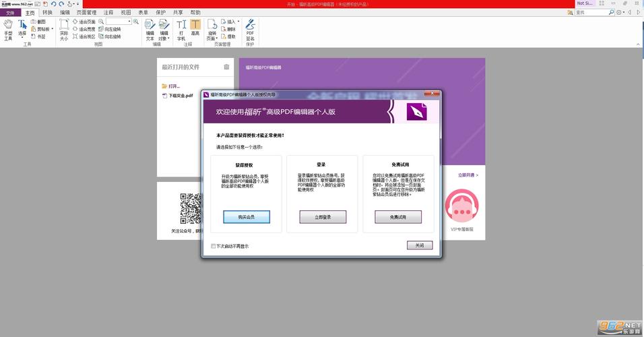Click the 立即开通 link on start page
Screen dimensions: 644x337
(x=468, y=175)
